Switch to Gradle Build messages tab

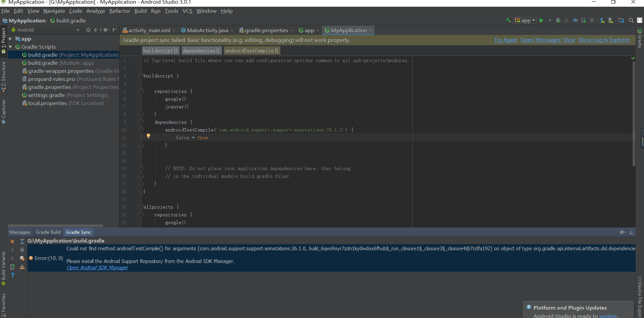point(48,232)
